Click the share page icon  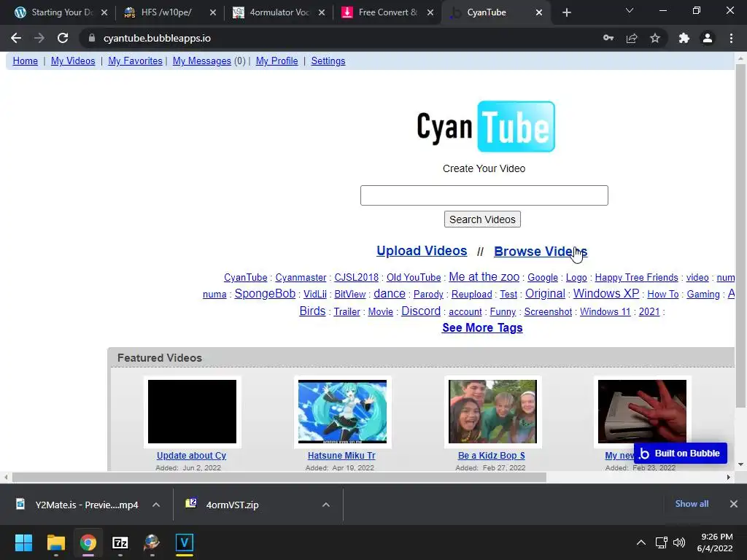click(x=632, y=38)
